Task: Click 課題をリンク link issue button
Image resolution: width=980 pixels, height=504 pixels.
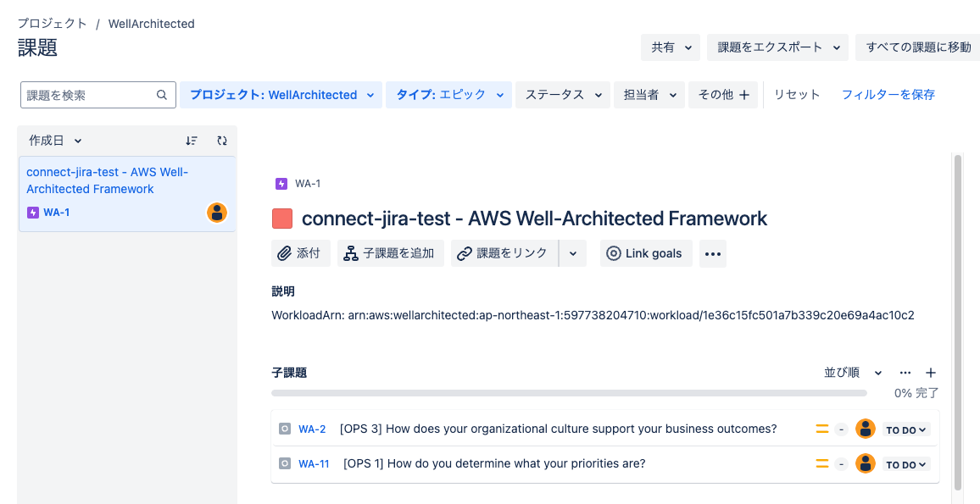Action: tap(504, 253)
